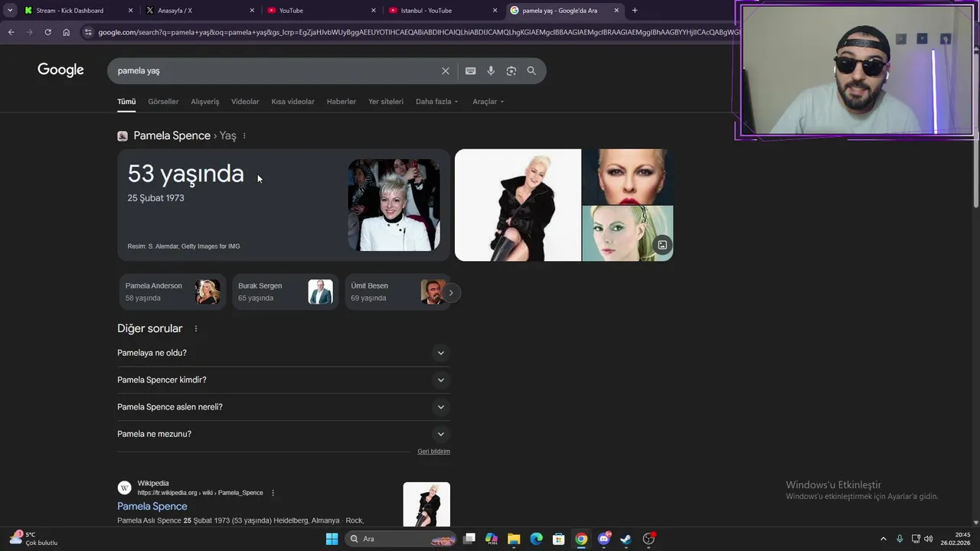The image size is (980, 551).
Task: Show next people in the age carousel
Action: (x=451, y=292)
